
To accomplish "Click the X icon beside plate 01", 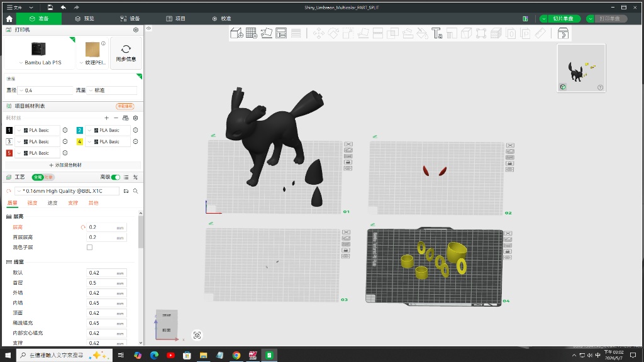I will tap(348, 144).
